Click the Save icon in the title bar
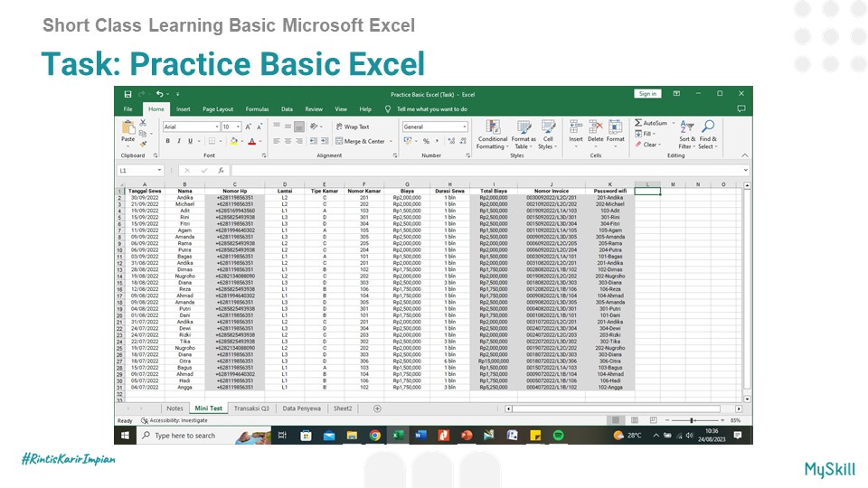The width and height of the screenshot is (868, 488). [x=127, y=94]
